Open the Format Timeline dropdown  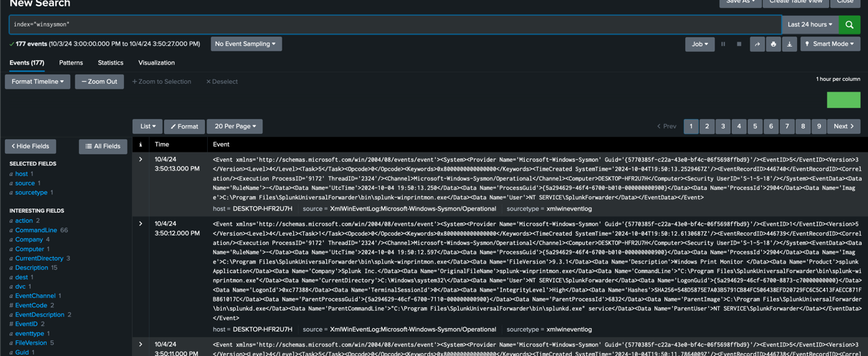click(x=38, y=82)
